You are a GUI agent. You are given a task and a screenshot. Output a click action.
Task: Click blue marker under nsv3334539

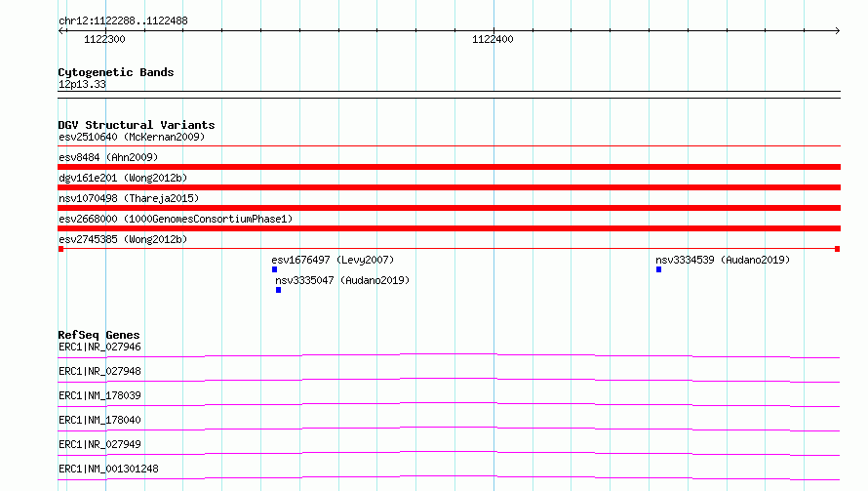[658, 269]
